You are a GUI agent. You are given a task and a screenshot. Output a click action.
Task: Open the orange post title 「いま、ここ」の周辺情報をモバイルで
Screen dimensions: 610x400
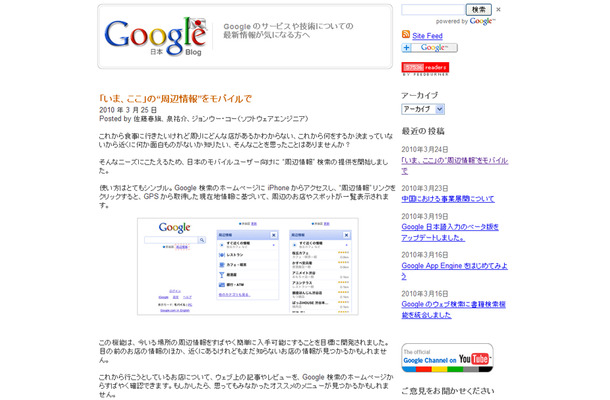[x=175, y=99]
